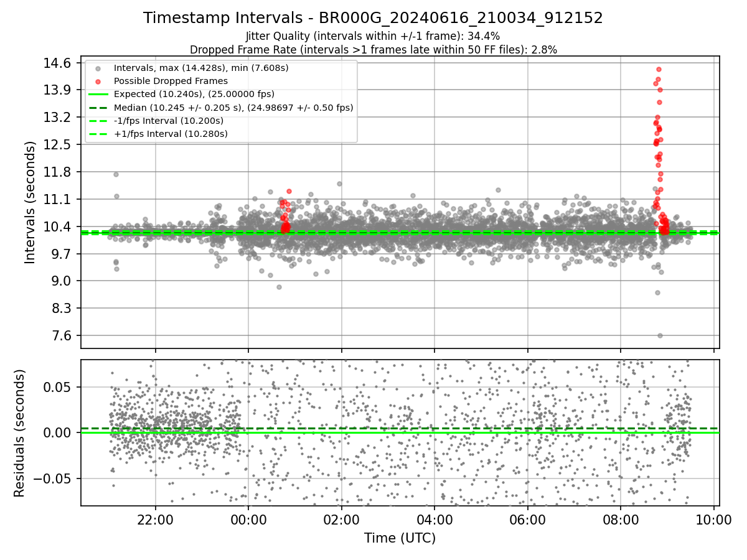Click the solid green line sample beside 'Expected'
The image size is (747, 560).
pyautogui.click(x=99, y=95)
